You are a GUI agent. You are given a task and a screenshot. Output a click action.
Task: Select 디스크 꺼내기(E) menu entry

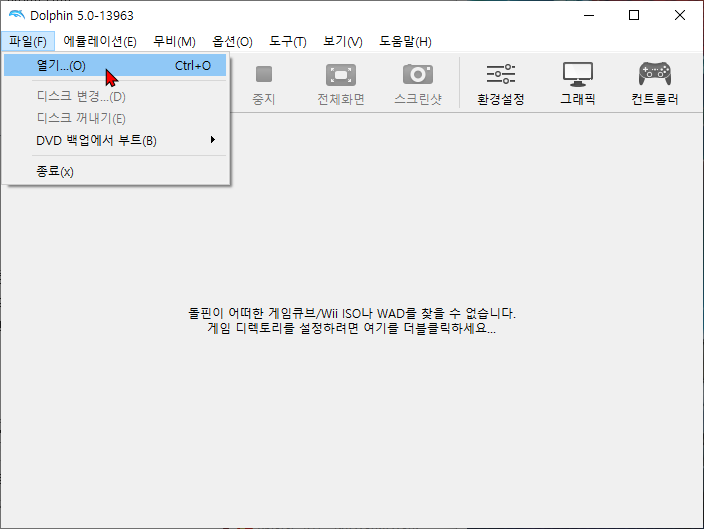point(115,118)
